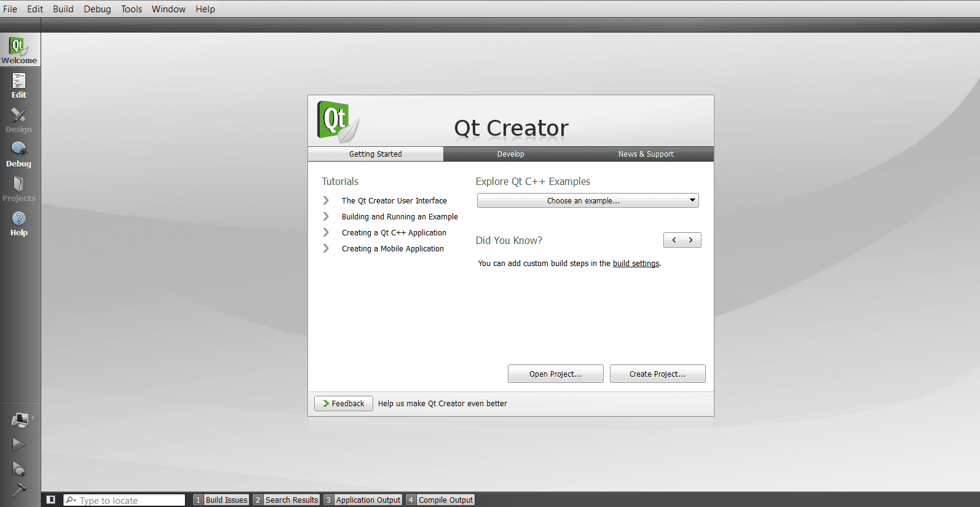980x507 pixels.
Task: Toggle the sidebar visibility button
Action: [51, 500]
